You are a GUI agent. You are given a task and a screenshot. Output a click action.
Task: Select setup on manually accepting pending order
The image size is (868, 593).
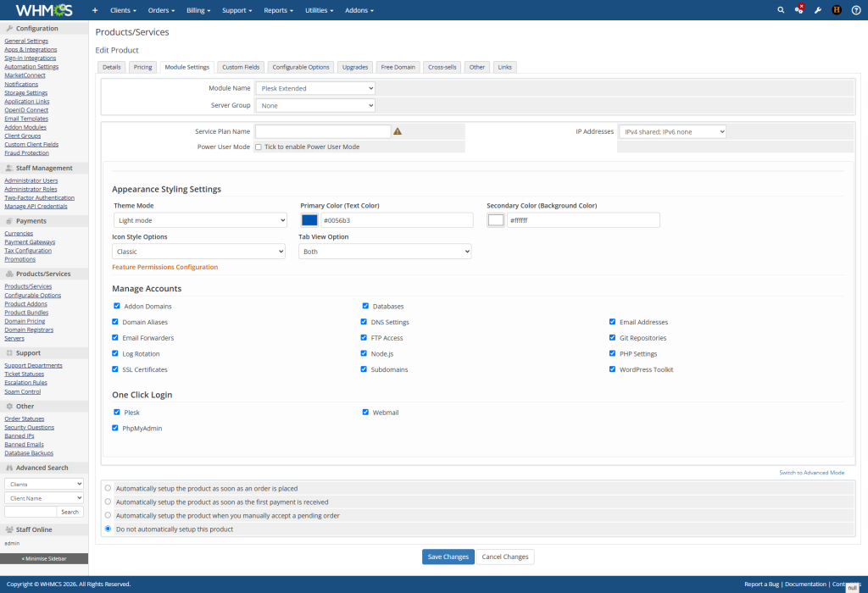point(108,515)
